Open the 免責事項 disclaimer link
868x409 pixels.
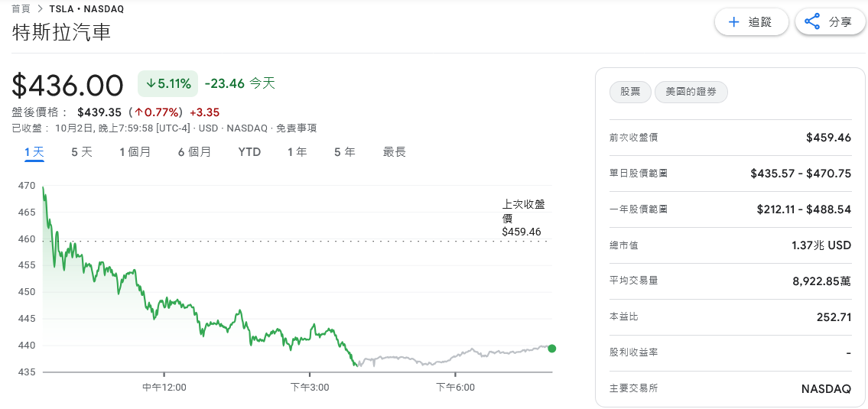coord(296,128)
